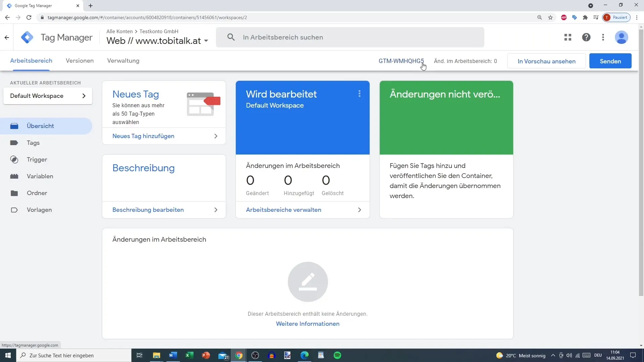
Task: Click Weitere Informationen link
Action: 308,324
